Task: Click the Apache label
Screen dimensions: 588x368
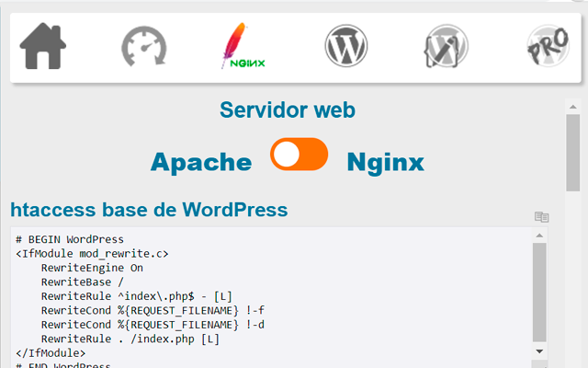Action: click(201, 162)
